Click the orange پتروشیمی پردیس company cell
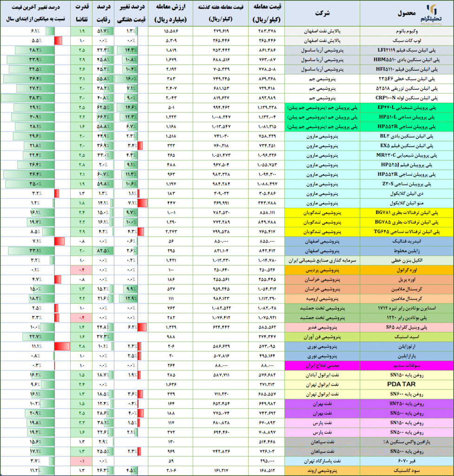The image size is (454, 476). click(x=324, y=270)
